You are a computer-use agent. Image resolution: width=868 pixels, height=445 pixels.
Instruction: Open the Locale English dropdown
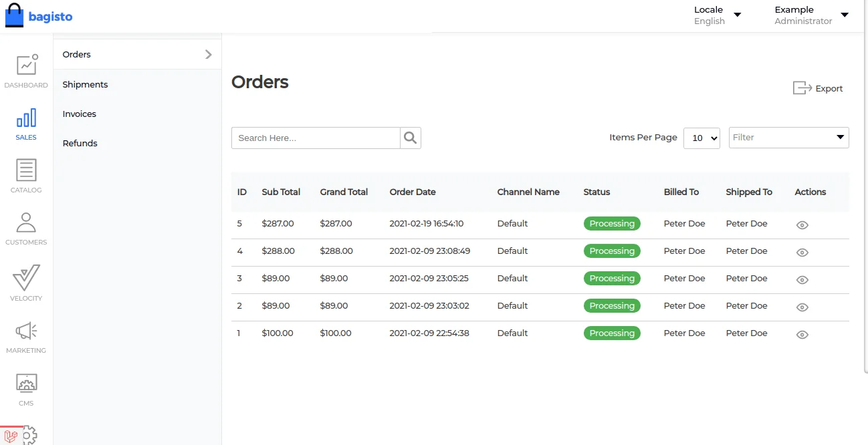pos(718,15)
